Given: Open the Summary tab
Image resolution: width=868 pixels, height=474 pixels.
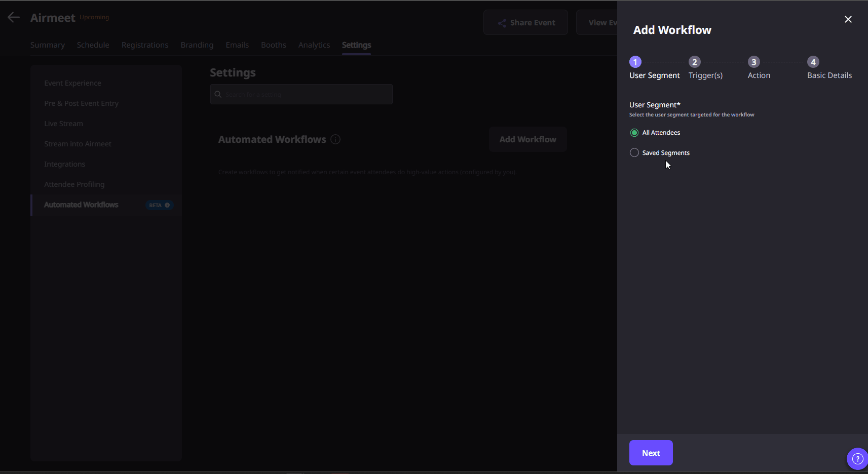Looking at the screenshot, I should [x=48, y=45].
